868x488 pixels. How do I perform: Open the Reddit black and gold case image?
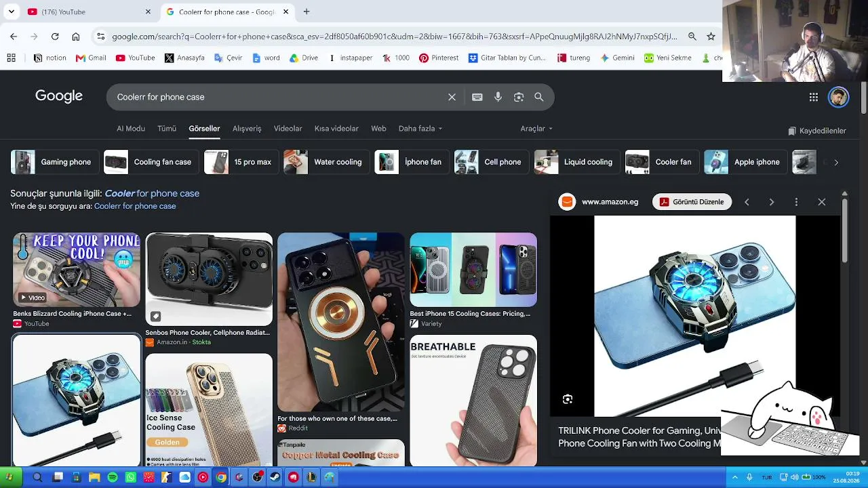(341, 323)
